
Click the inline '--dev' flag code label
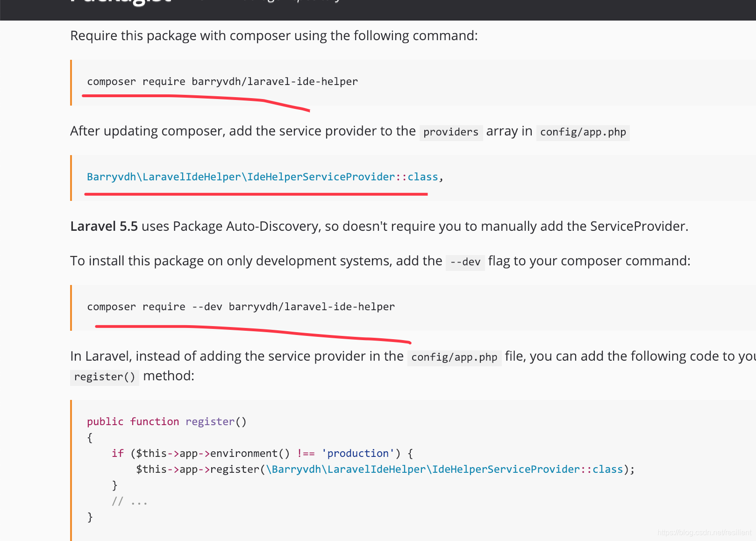pyautogui.click(x=465, y=262)
